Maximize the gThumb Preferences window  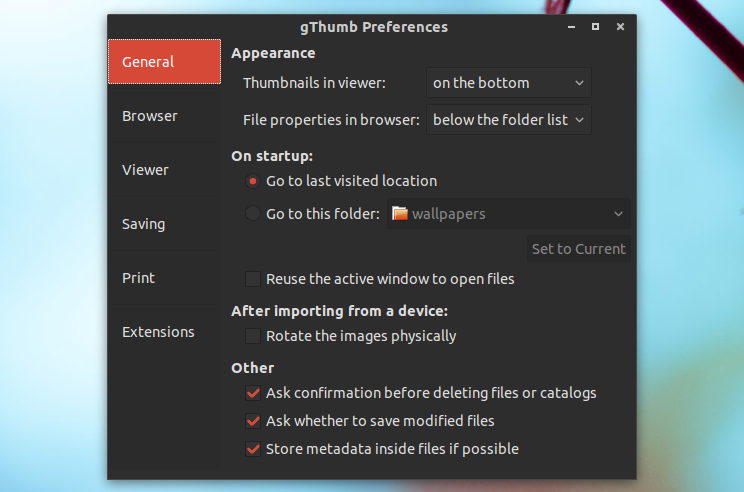point(595,27)
